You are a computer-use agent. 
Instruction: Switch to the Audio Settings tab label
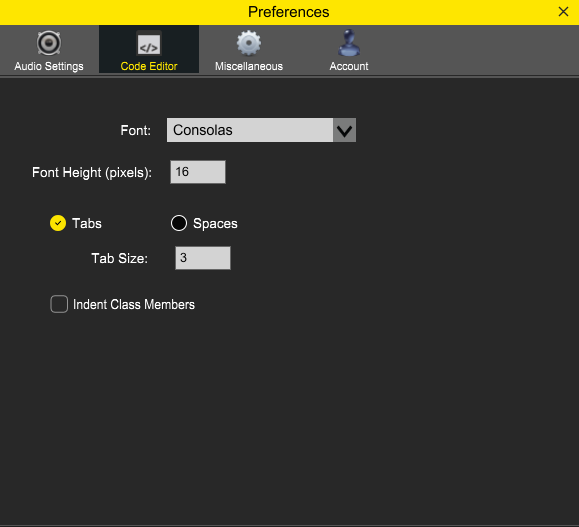[49, 66]
